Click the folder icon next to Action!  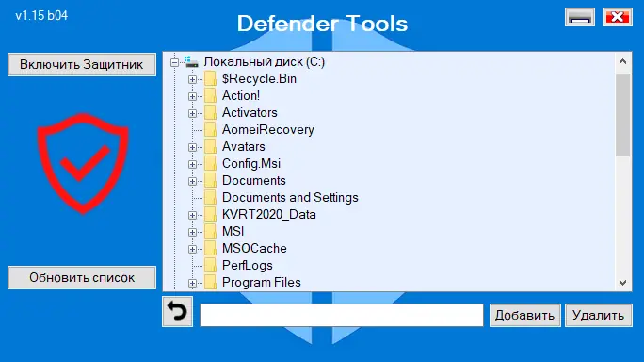pos(210,95)
